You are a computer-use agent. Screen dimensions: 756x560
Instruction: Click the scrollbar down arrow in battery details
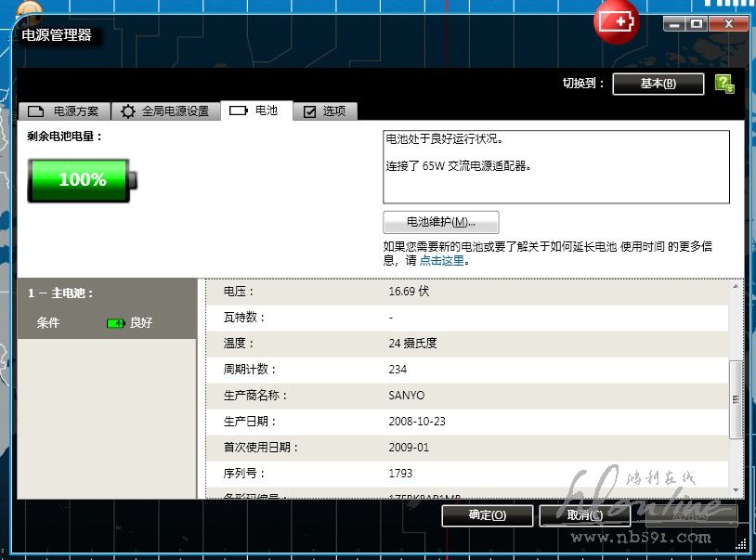(x=736, y=489)
